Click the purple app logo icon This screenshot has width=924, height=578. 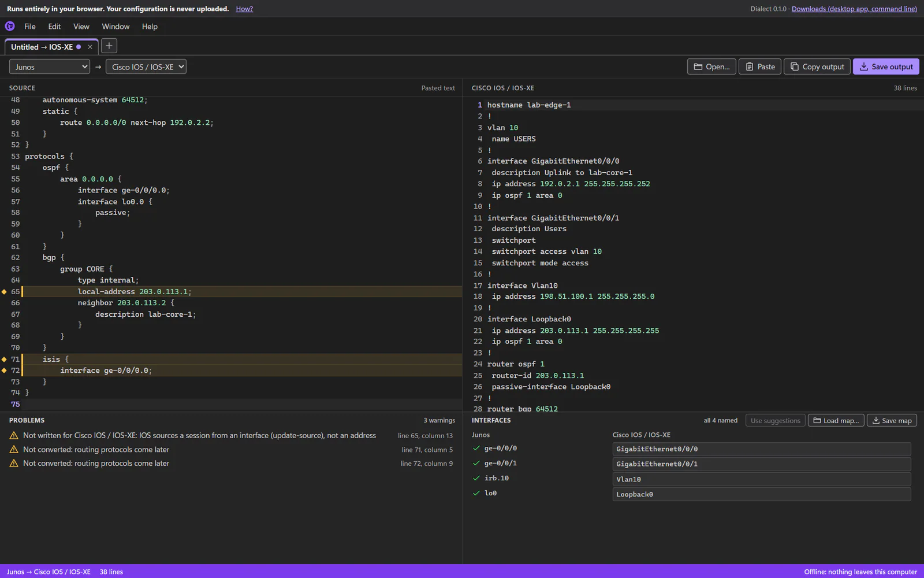[x=10, y=26]
